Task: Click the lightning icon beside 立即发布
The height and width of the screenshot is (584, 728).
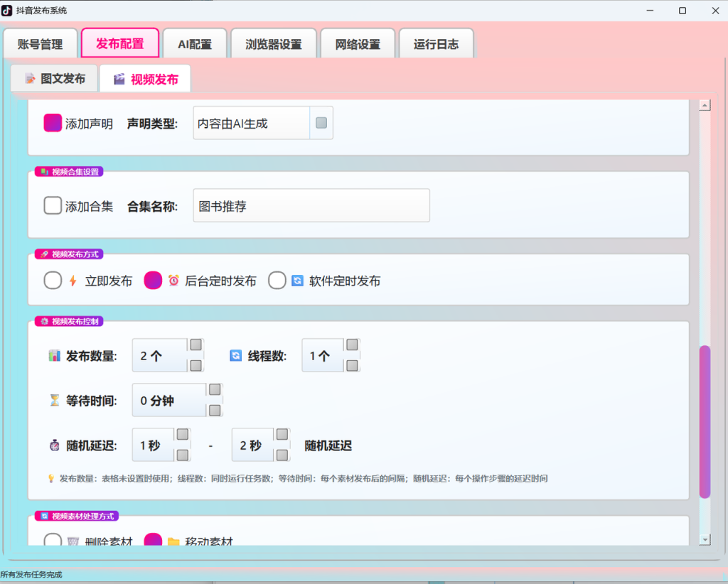Action: 73,281
